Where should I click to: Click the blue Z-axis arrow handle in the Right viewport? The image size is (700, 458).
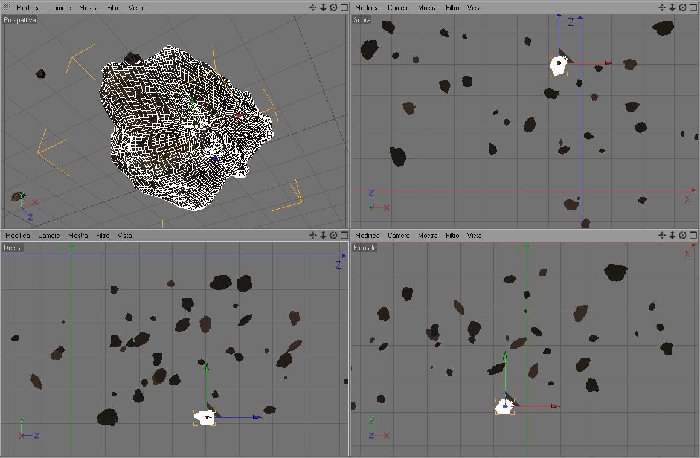(257, 417)
